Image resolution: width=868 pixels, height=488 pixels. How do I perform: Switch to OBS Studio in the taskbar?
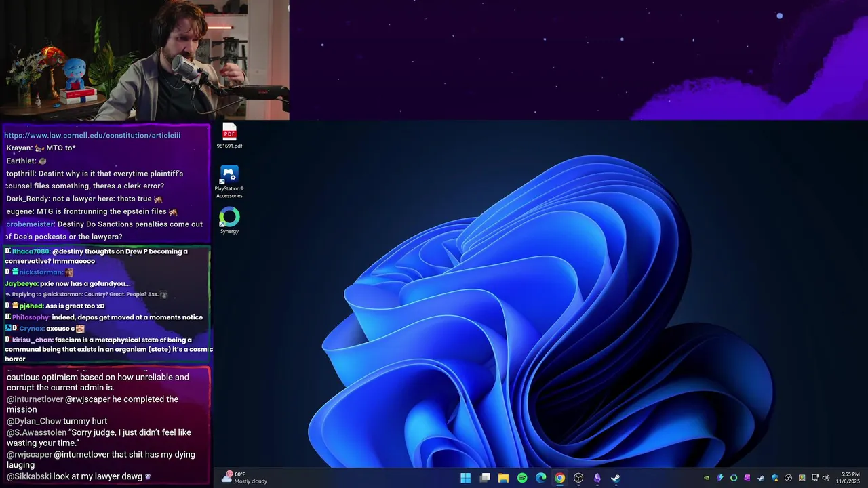coord(578,478)
